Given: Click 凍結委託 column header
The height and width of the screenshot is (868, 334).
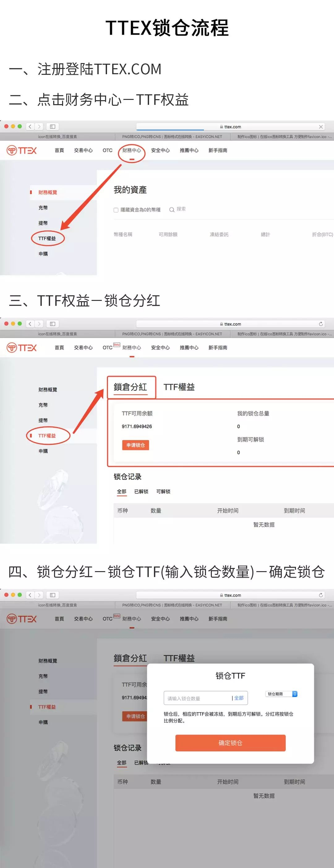Looking at the screenshot, I should click(219, 234).
